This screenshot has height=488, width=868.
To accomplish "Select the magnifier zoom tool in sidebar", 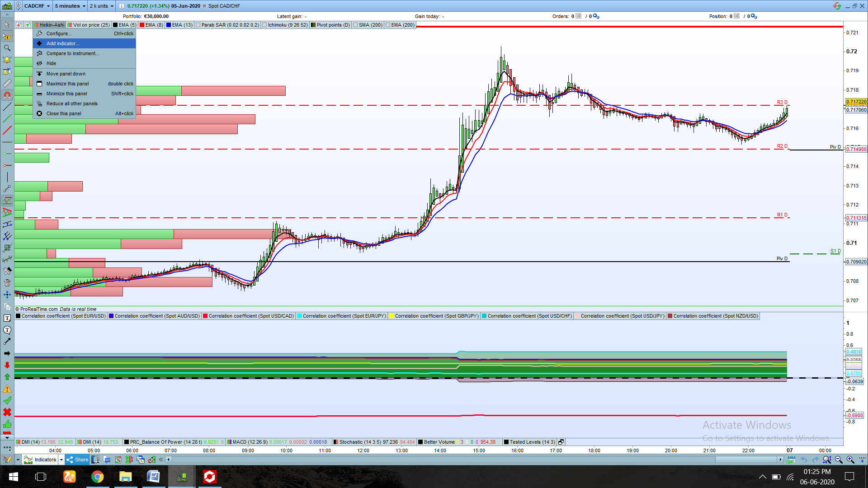I will tap(7, 48).
